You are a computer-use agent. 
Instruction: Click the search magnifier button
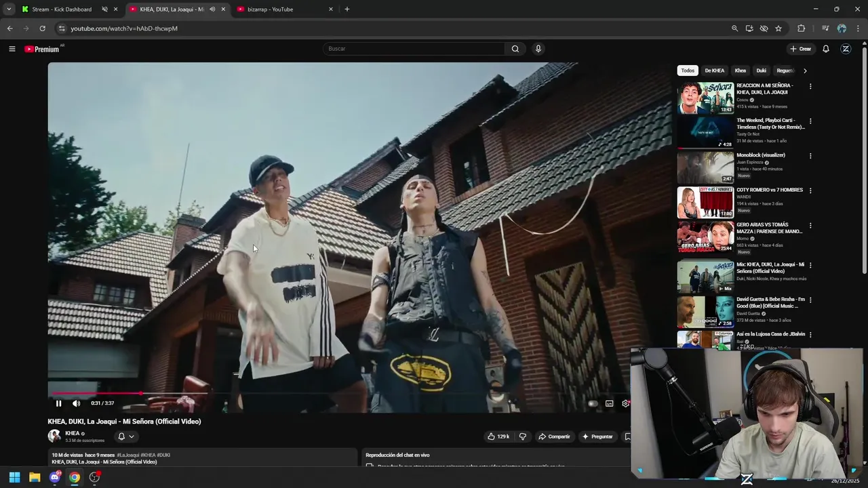click(x=515, y=49)
